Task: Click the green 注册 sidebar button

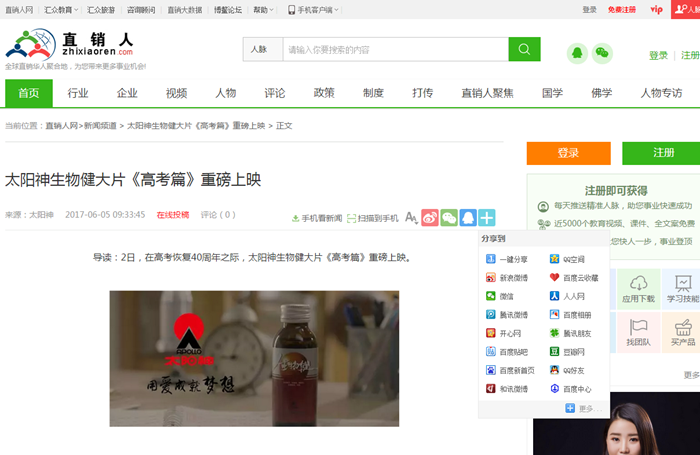Action: 661,153
